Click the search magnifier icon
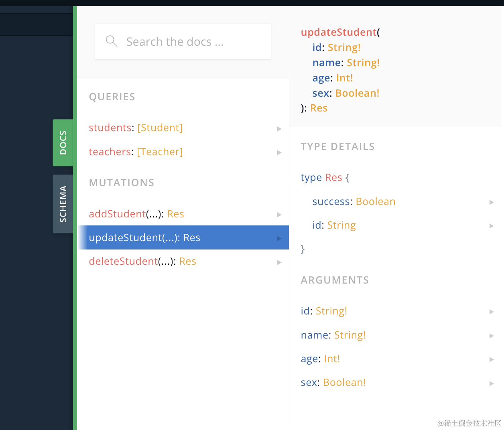 (111, 41)
